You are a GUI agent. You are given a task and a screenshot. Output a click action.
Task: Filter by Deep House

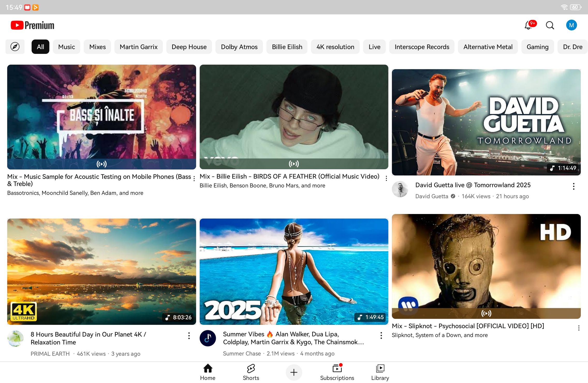coord(189,47)
